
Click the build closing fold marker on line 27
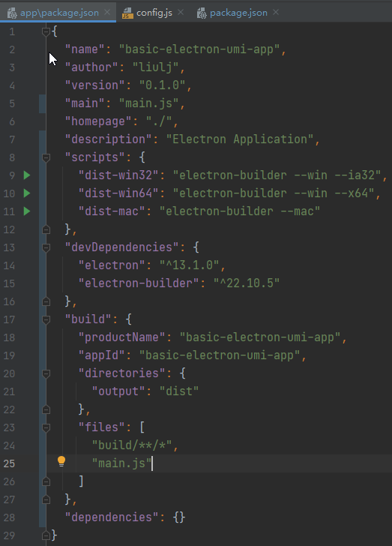click(x=46, y=499)
